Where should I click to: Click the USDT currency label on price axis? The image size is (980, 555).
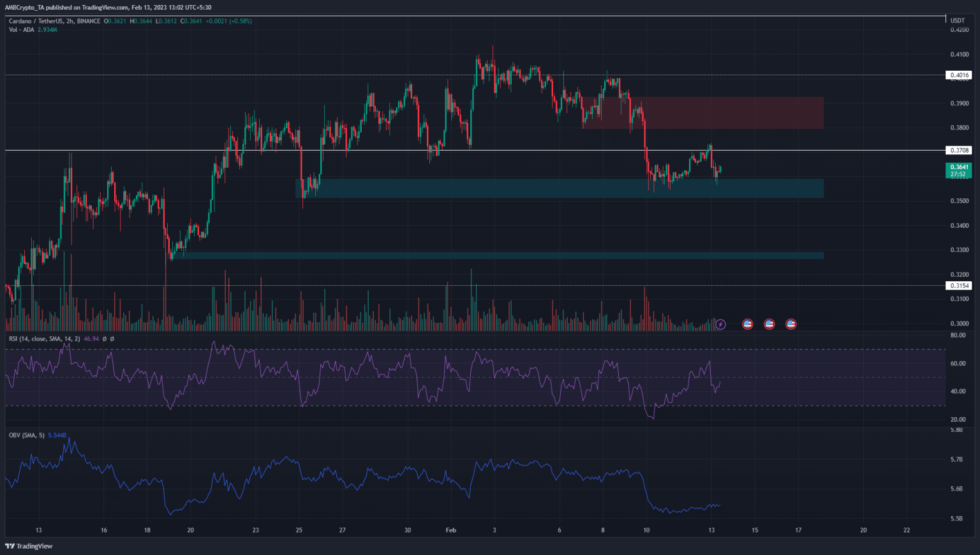point(958,20)
